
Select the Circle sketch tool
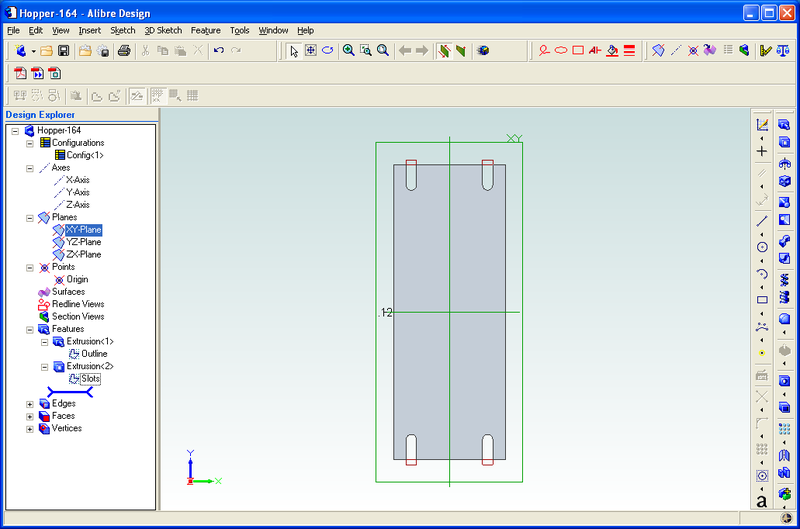tap(762, 247)
